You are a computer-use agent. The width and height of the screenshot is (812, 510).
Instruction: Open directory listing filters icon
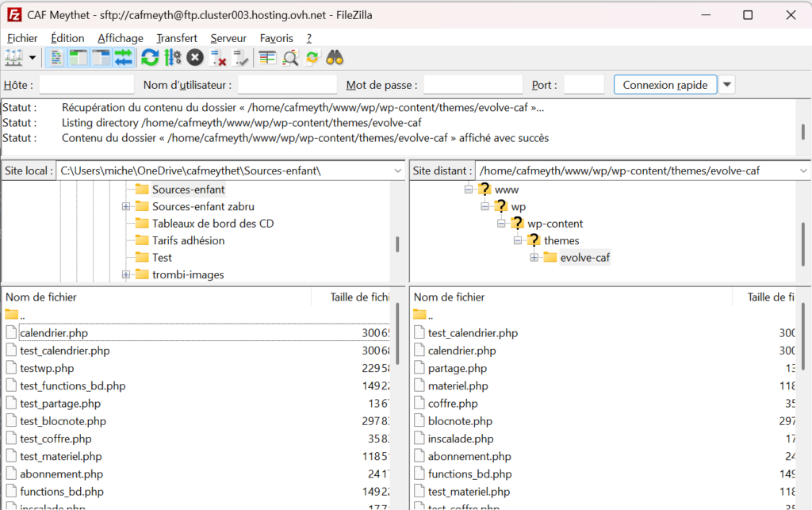(x=267, y=57)
